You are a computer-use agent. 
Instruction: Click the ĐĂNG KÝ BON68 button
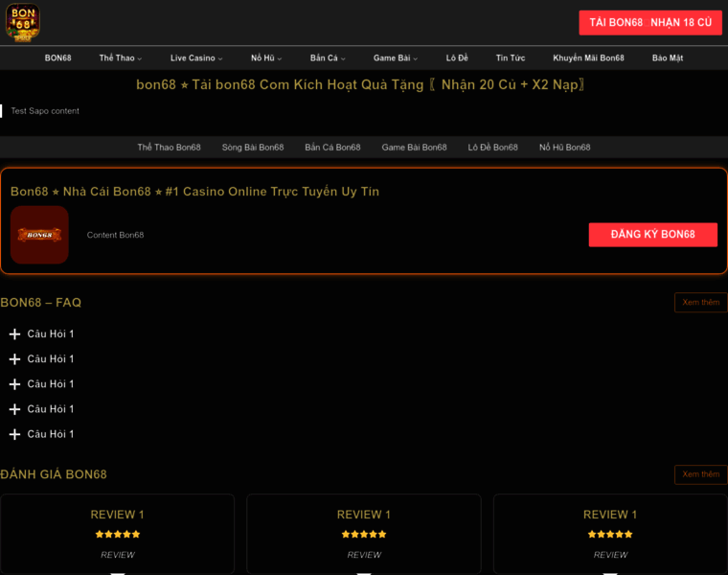[652, 235]
